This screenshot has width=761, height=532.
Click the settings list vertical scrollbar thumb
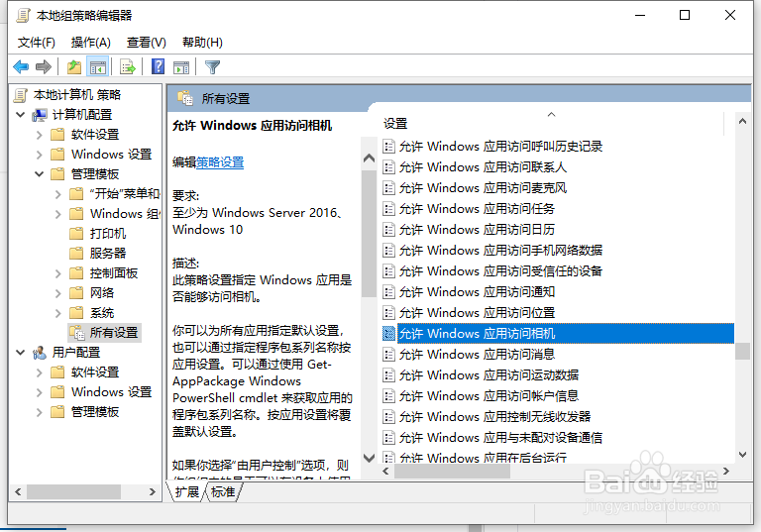click(x=742, y=351)
